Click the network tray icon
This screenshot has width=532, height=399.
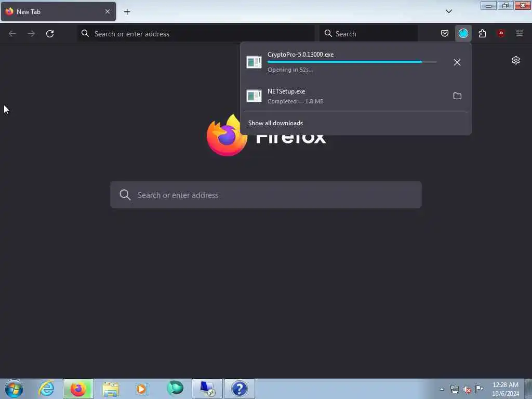(x=454, y=389)
